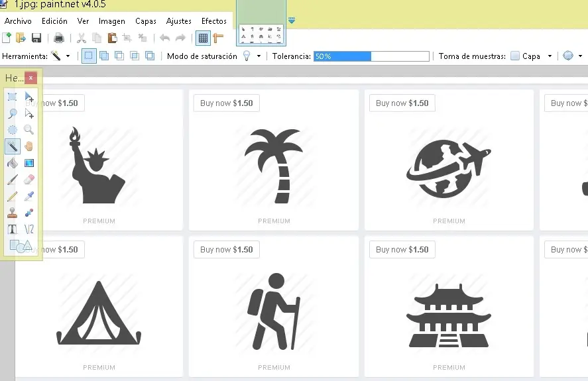Click the Copy icon in toolbar
The width and height of the screenshot is (588, 381).
(97, 38)
